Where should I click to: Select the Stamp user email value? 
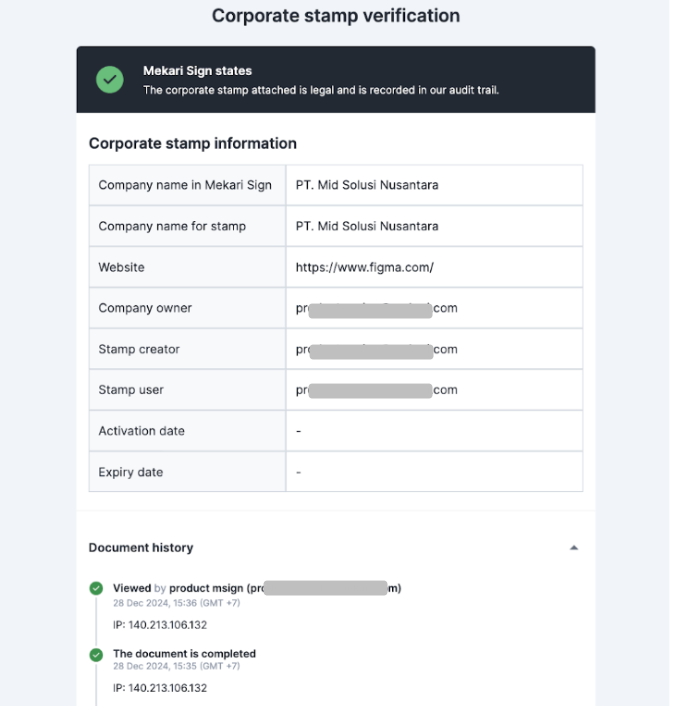pos(377,390)
